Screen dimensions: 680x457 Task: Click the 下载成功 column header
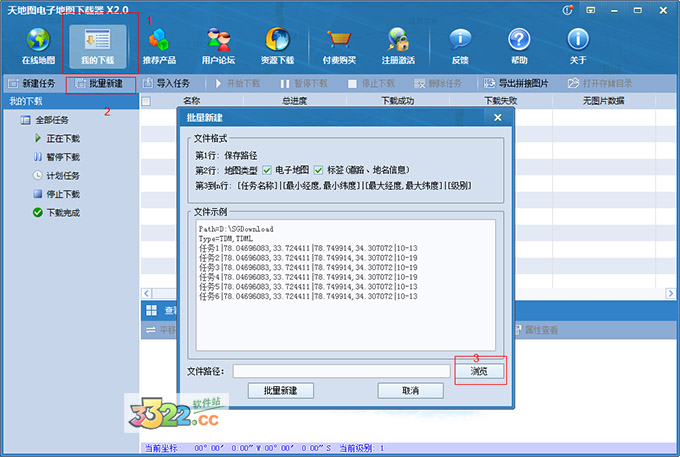point(398,101)
